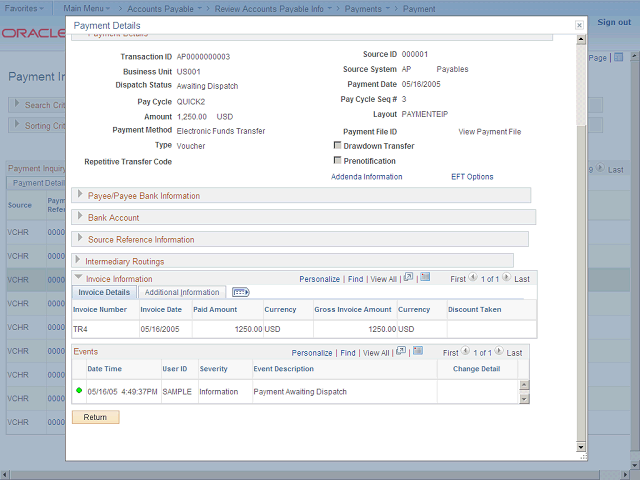Switch to Invoice Details tab
The width and height of the screenshot is (640, 480).
(x=104, y=292)
